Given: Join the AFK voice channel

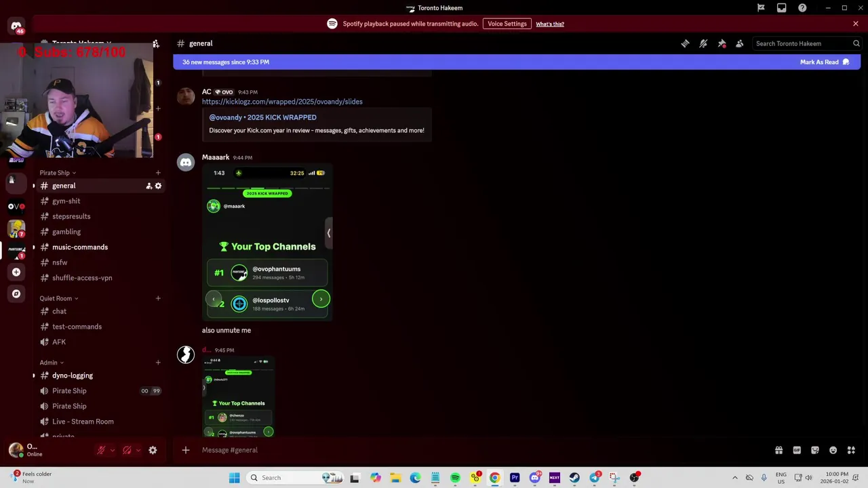Looking at the screenshot, I should click(100, 342).
